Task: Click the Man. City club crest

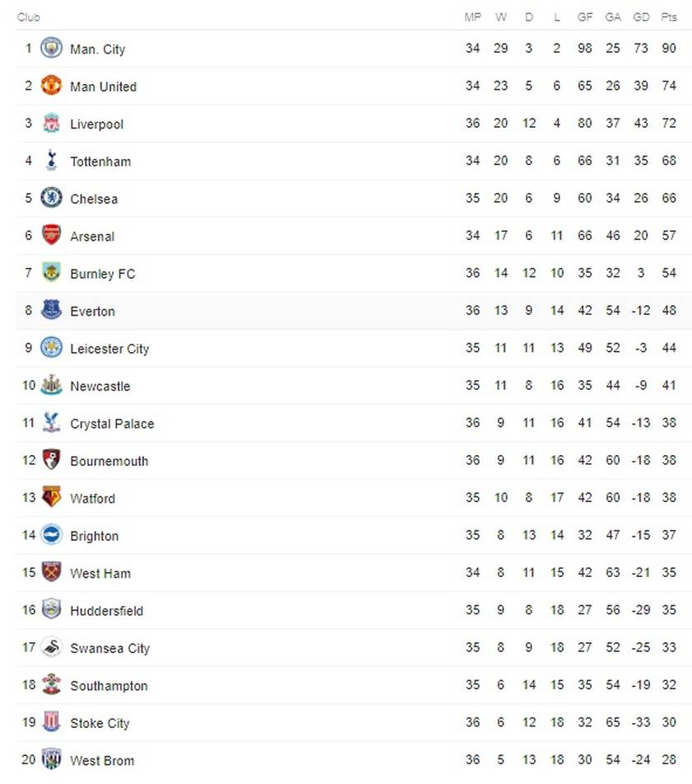Action: 51,48
